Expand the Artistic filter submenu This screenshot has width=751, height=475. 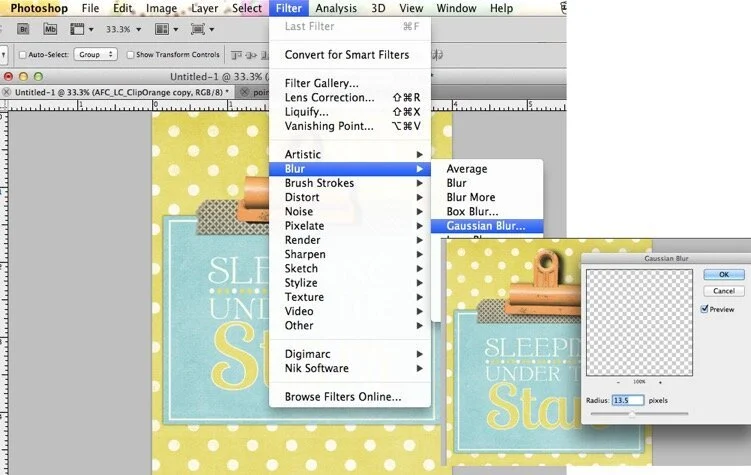point(350,154)
